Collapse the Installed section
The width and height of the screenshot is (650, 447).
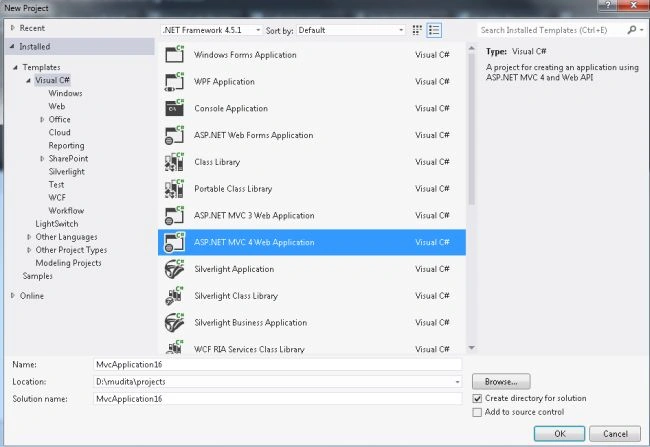(12, 46)
